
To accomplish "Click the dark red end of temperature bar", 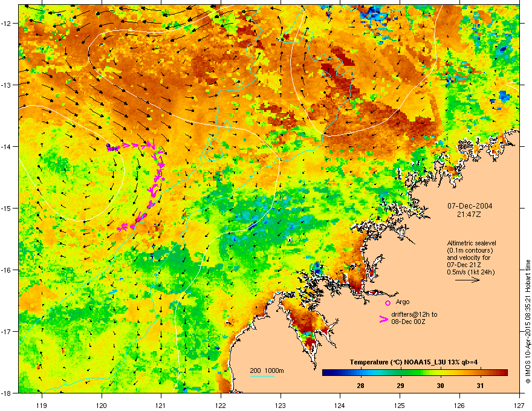I will pos(504,373).
